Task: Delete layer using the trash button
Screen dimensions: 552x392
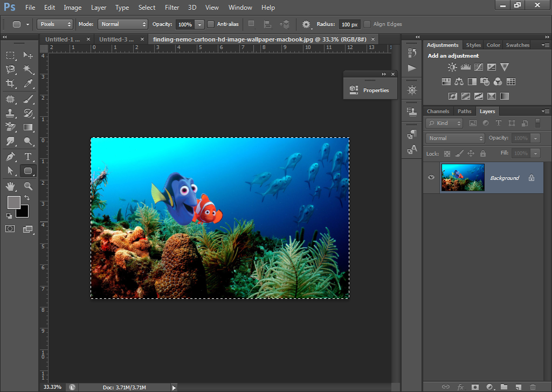Action: 533,387
